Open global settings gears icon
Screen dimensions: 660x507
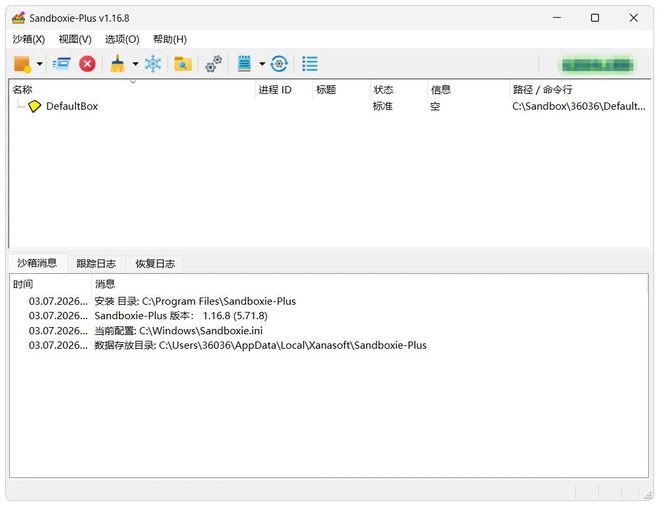pos(213,64)
